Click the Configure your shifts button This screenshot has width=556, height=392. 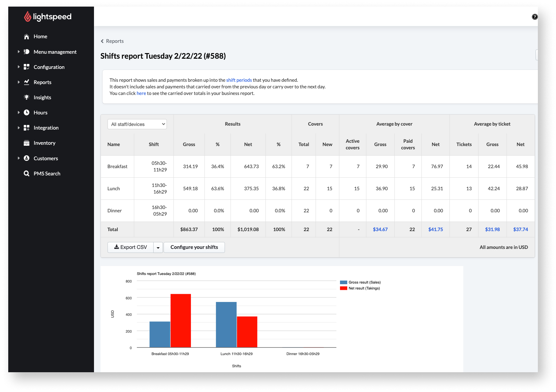pyautogui.click(x=194, y=247)
